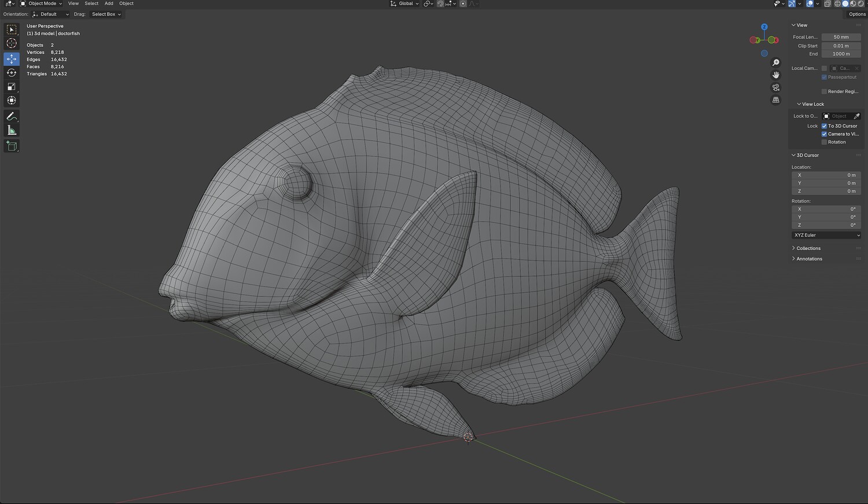This screenshot has height=504, width=868.
Task: Toggle the Passepartout checkbox
Action: pyautogui.click(x=824, y=78)
